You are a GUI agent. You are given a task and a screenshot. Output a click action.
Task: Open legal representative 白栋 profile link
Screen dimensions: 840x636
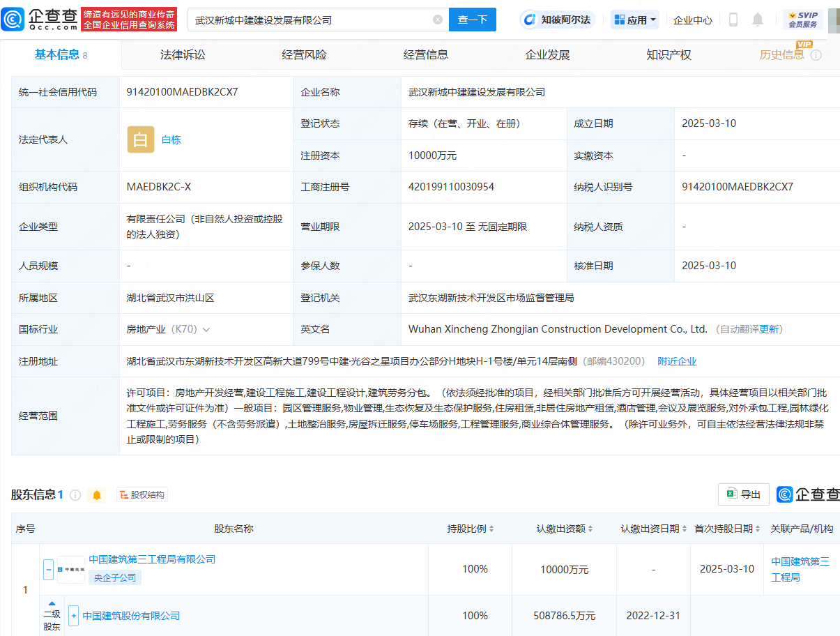coord(171,139)
